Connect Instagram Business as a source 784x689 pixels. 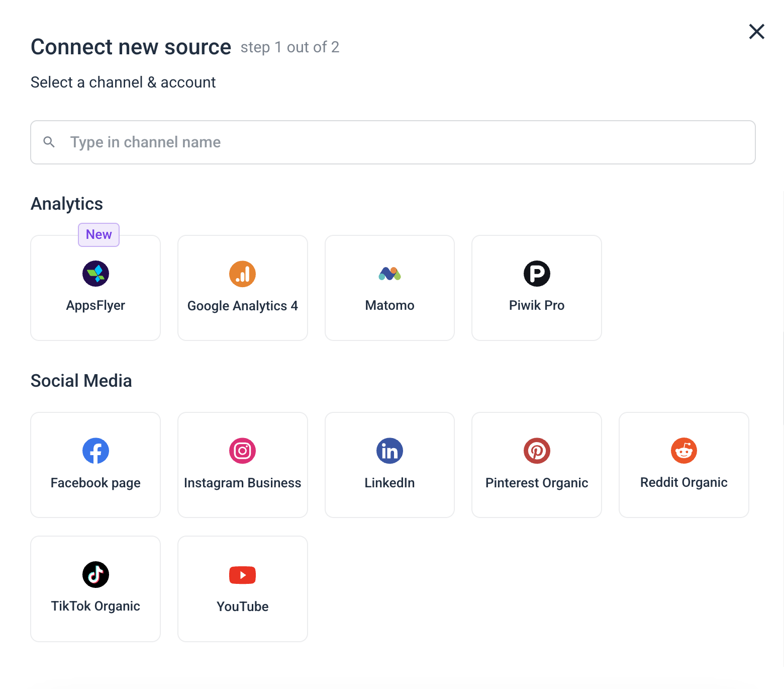coord(242,465)
